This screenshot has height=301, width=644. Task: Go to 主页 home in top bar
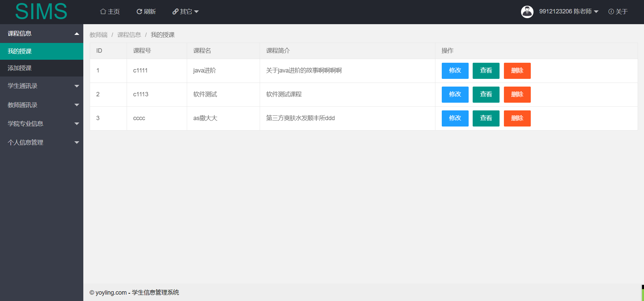click(110, 12)
